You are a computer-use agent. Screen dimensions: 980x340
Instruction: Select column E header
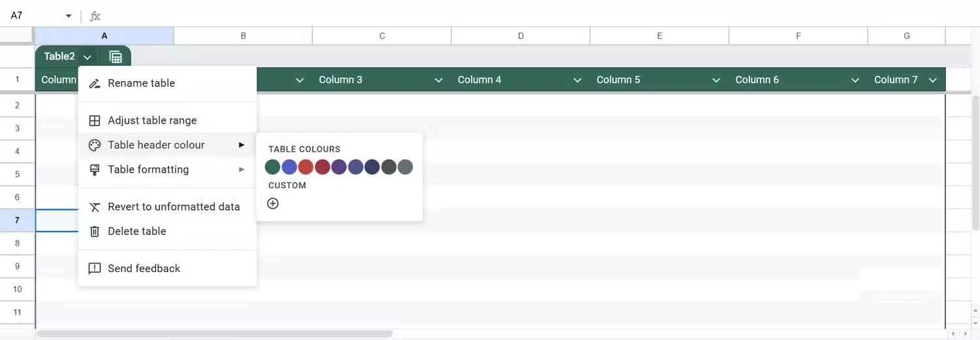pos(660,36)
